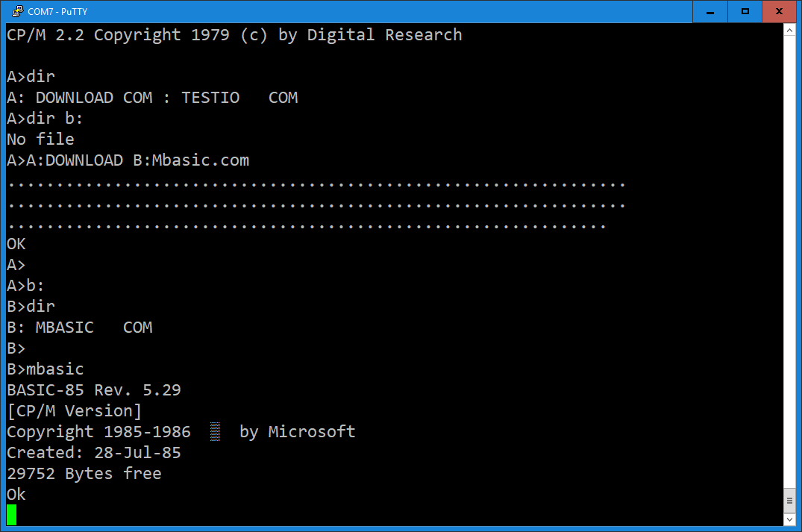Click the MBASIC COM entry on drive B
Viewport: 802px width, 532px height.
[94, 328]
